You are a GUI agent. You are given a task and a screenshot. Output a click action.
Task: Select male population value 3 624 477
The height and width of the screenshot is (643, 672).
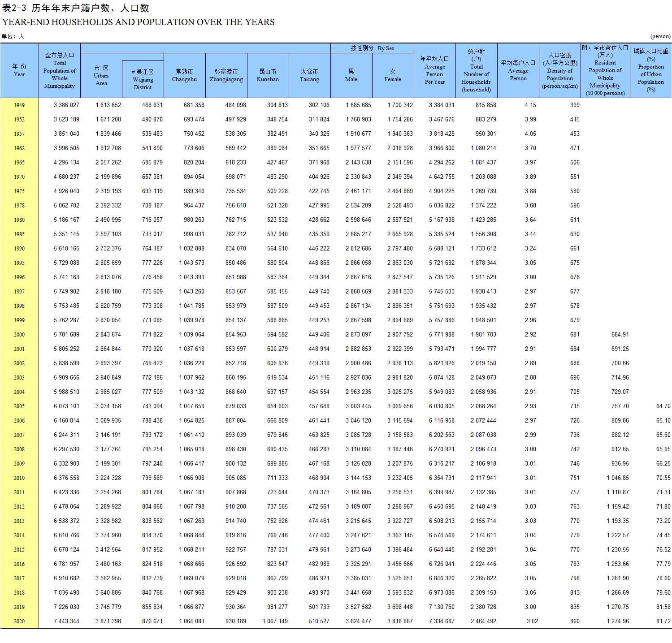pyautogui.click(x=358, y=621)
